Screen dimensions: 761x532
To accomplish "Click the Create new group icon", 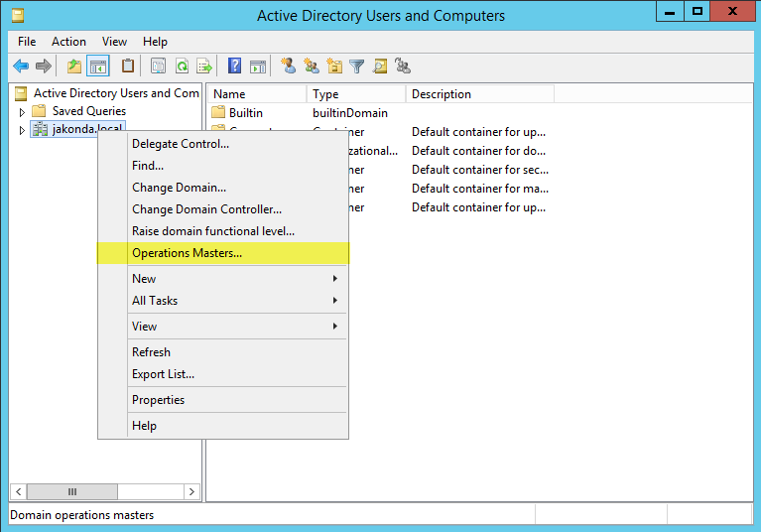I will [x=312, y=66].
